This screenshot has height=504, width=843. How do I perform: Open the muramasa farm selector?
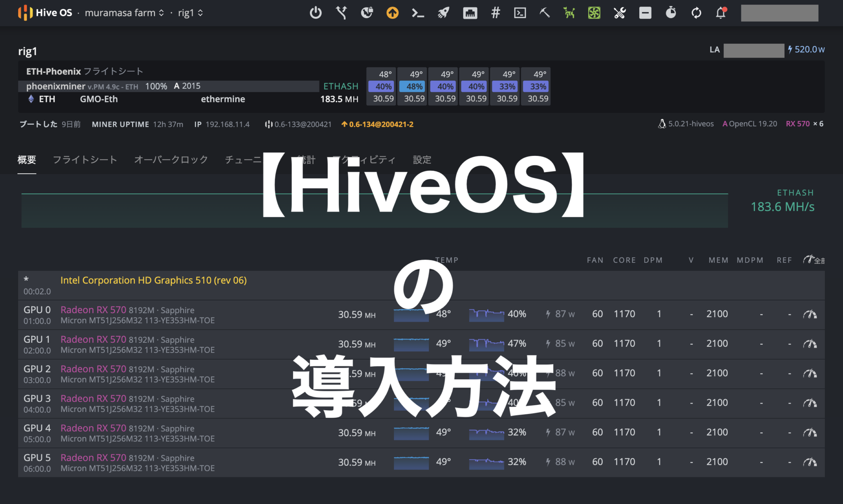coord(121,13)
